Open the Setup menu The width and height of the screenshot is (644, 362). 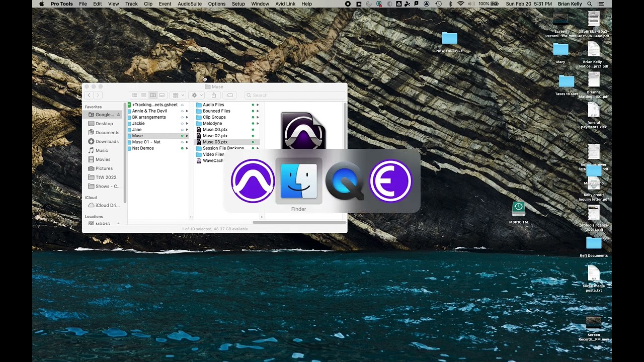238,4
